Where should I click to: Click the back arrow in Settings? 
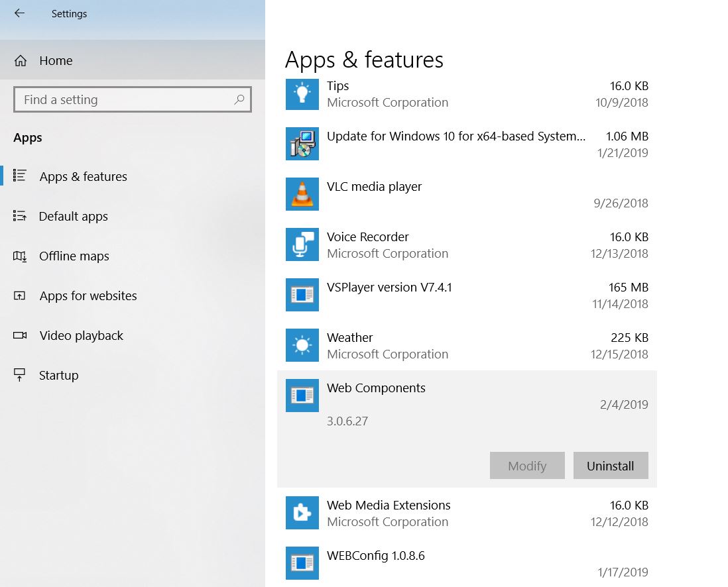point(19,13)
